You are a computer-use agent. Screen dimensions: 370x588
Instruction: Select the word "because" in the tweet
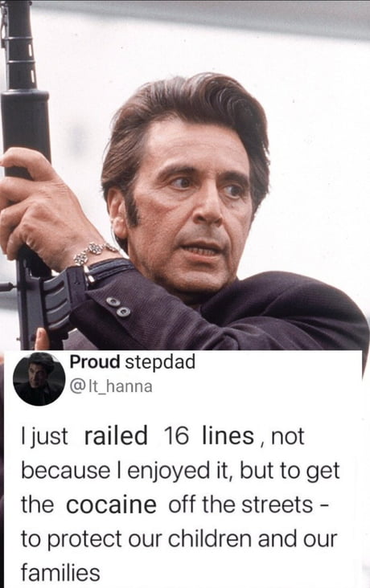click(65, 470)
